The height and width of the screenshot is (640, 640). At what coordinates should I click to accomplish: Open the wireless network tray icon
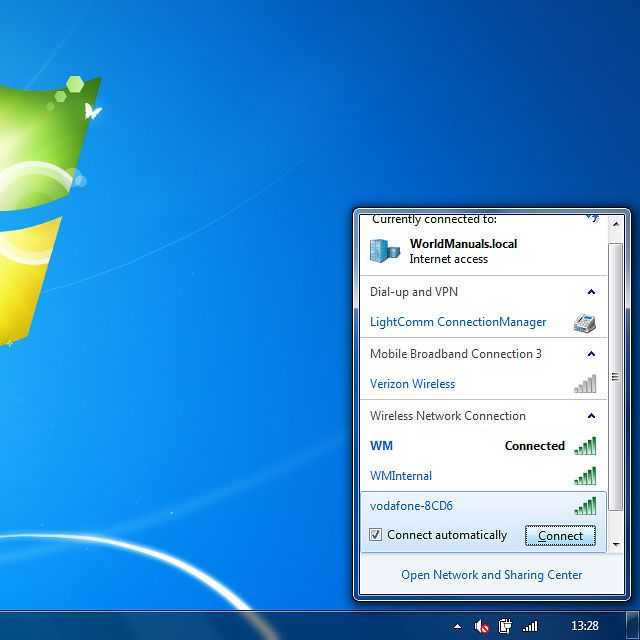(530, 626)
